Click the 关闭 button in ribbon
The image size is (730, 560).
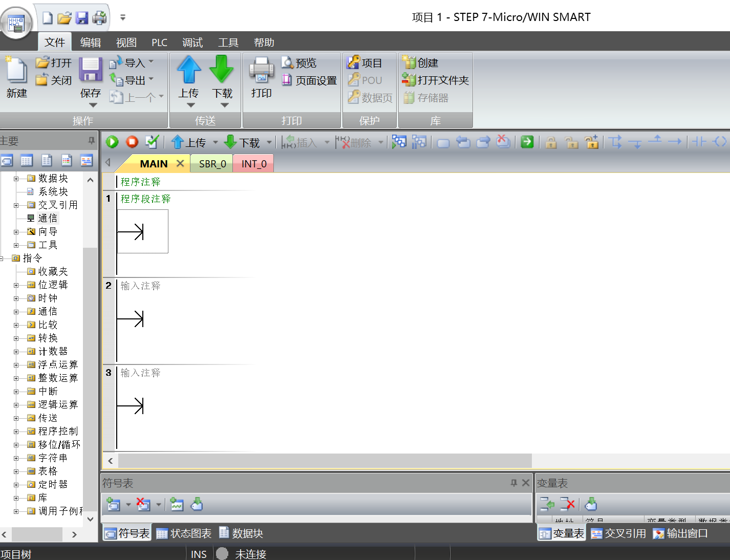(x=54, y=80)
